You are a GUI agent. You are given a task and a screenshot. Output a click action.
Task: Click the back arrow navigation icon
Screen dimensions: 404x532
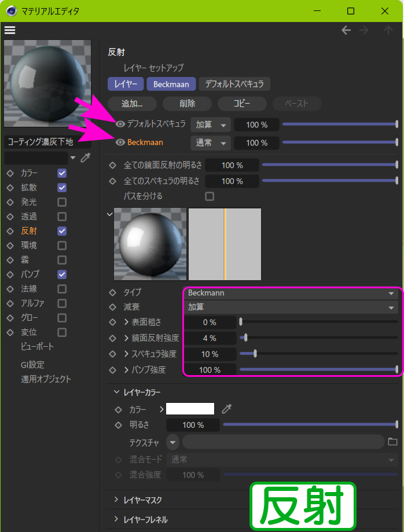tap(346, 30)
